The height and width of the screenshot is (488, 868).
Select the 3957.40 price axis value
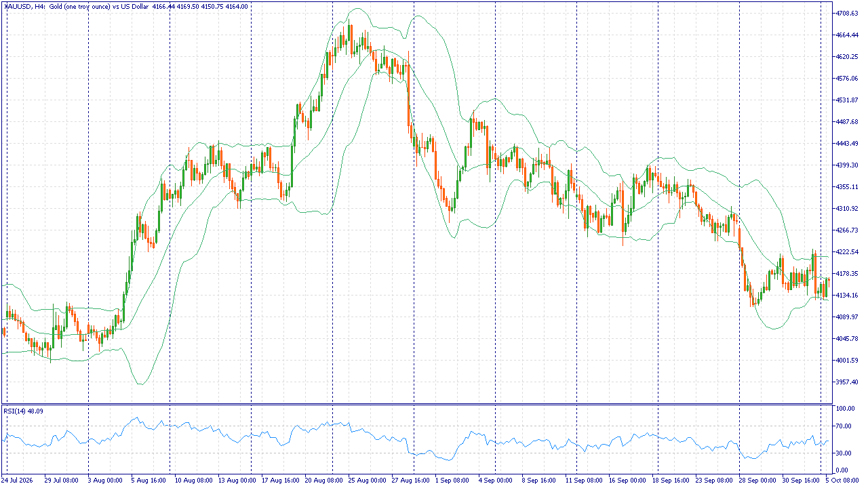(848, 382)
